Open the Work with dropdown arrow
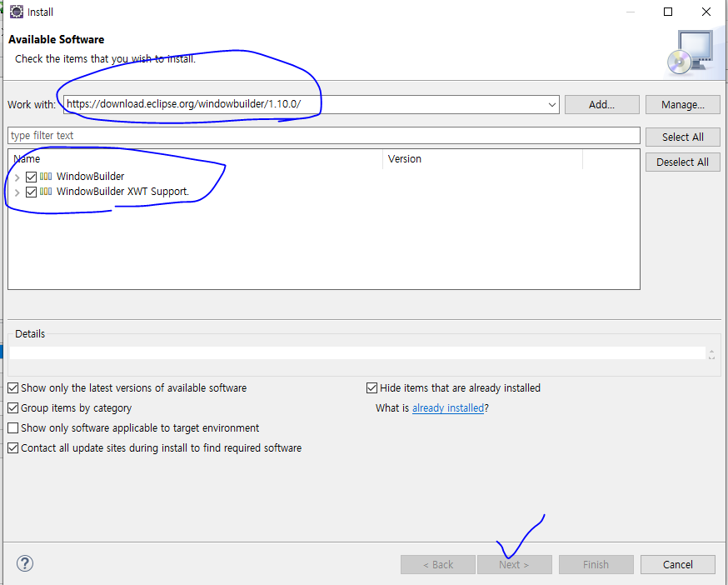This screenshot has height=585, width=728. (552, 104)
